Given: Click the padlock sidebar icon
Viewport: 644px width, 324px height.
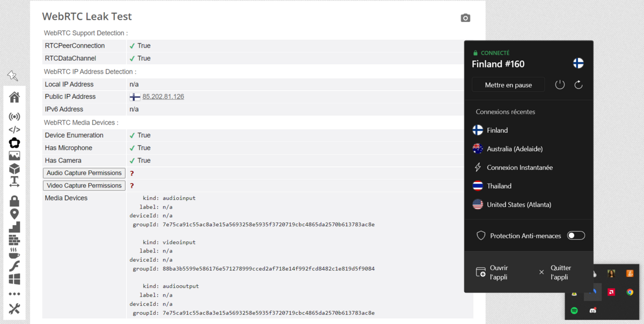Looking at the screenshot, I should 14,201.
